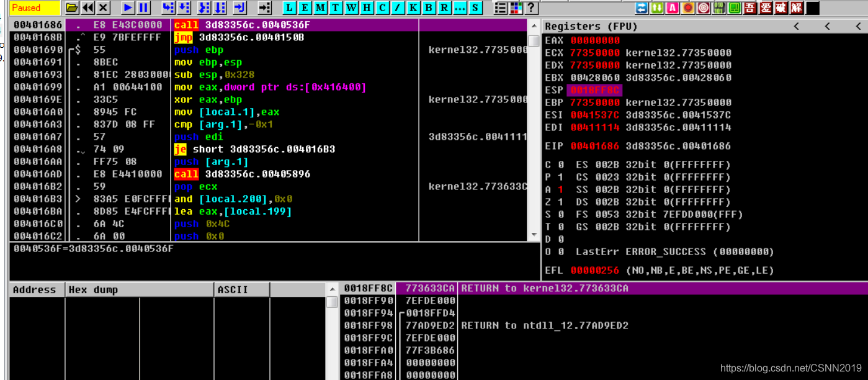The width and height of the screenshot is (868, 380).
Task: Restart the program with the rewind icon
Action: pyautogui.click(x=87, y=8)
